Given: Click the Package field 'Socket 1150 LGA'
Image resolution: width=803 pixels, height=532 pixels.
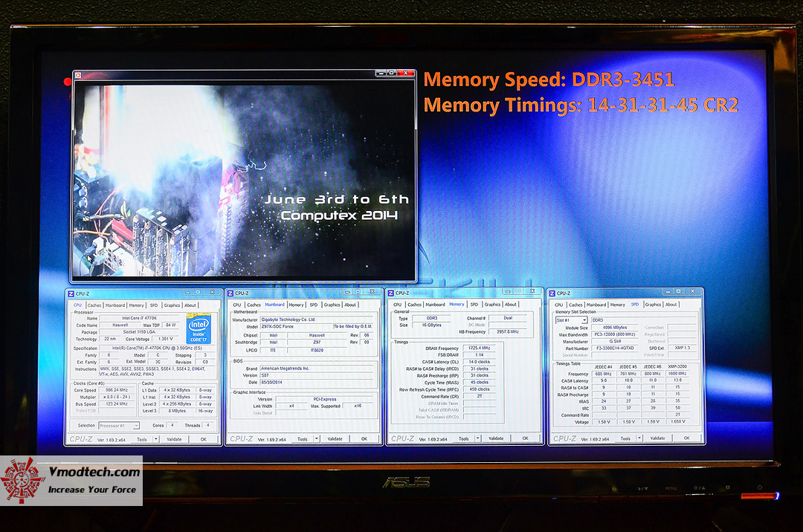Looking at the screenshot, I should coord(139,332).
